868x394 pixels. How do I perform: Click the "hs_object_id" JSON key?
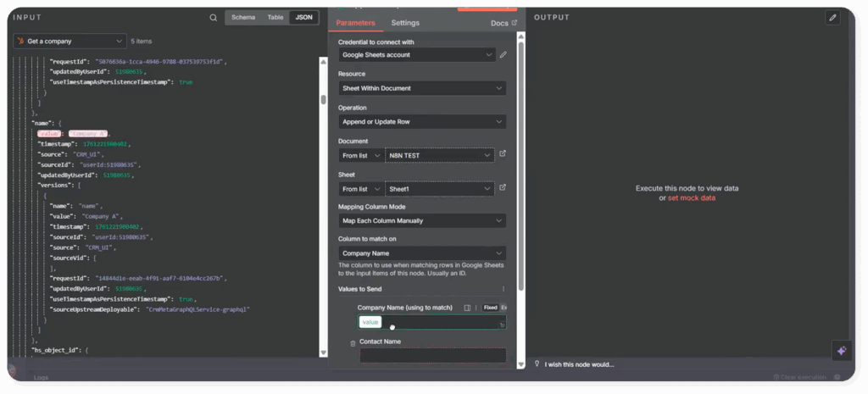(x=58, y=350)
